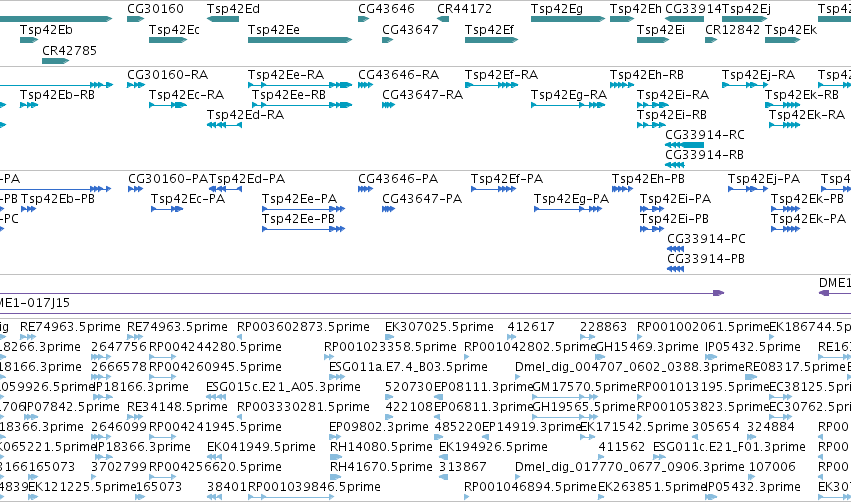Open protein CG33914-PB
Image resolution: width=851 pixels, height=502 pixels.
point(706,259)
